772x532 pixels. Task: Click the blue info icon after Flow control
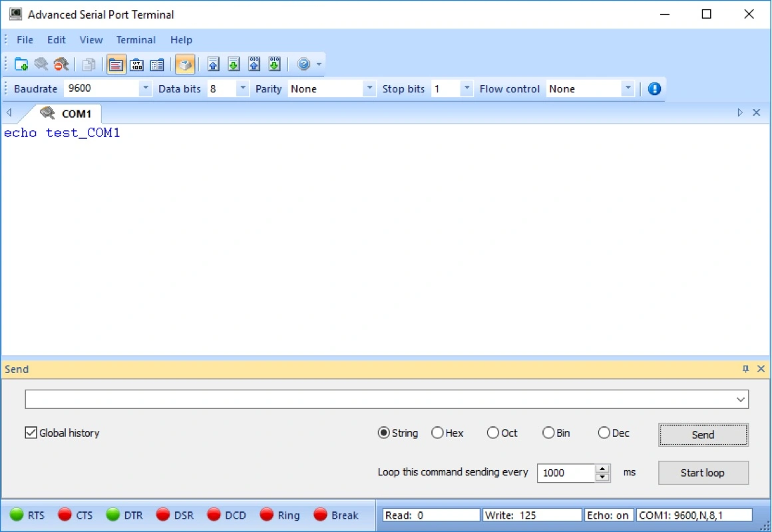coord(654,88)
